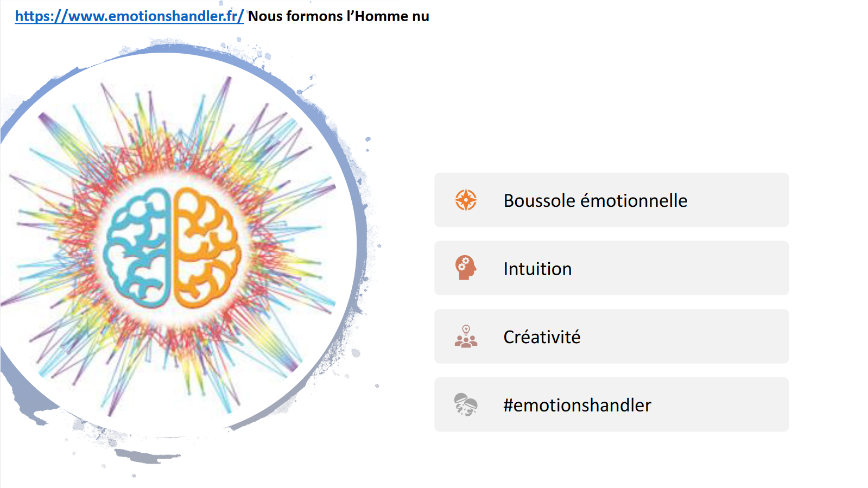Click the grey masks icon beside #emotionshandler
The image size is (868, 488).
pos(466,404)
